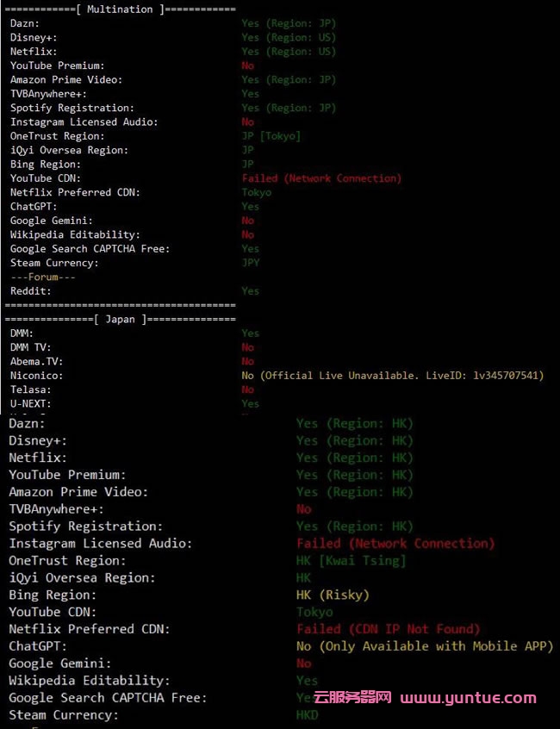
Task: Select the Reddit label
Action: coord(31,291)
